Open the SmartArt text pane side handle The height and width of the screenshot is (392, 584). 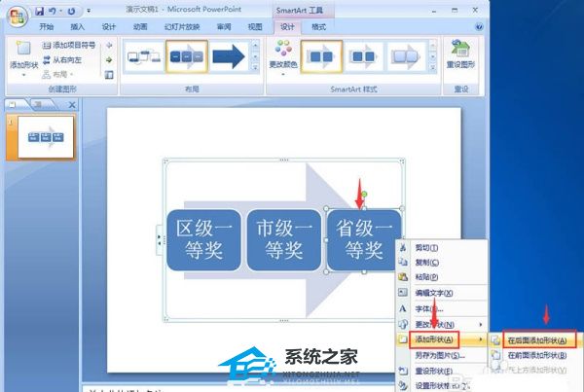[159, 240]
